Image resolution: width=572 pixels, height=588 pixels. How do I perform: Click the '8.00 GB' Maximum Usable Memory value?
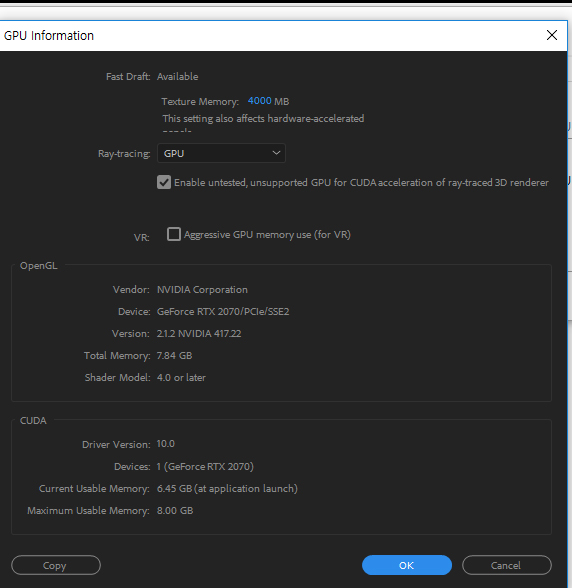[175, 511]
